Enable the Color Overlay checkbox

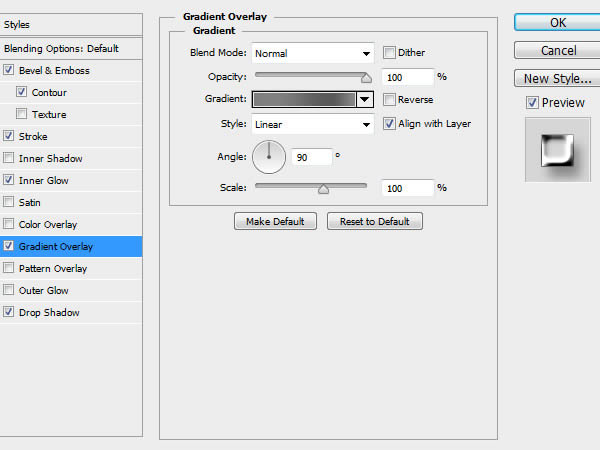8,224
